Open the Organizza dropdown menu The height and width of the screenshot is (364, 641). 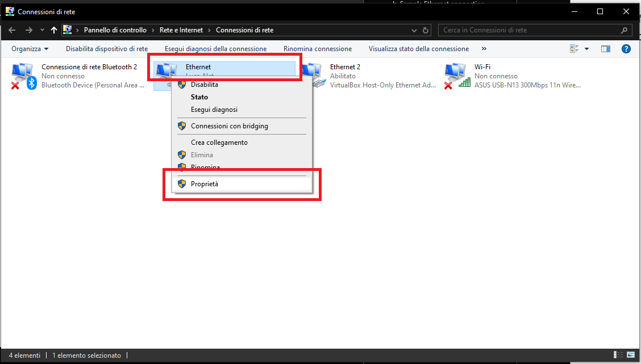30,49
